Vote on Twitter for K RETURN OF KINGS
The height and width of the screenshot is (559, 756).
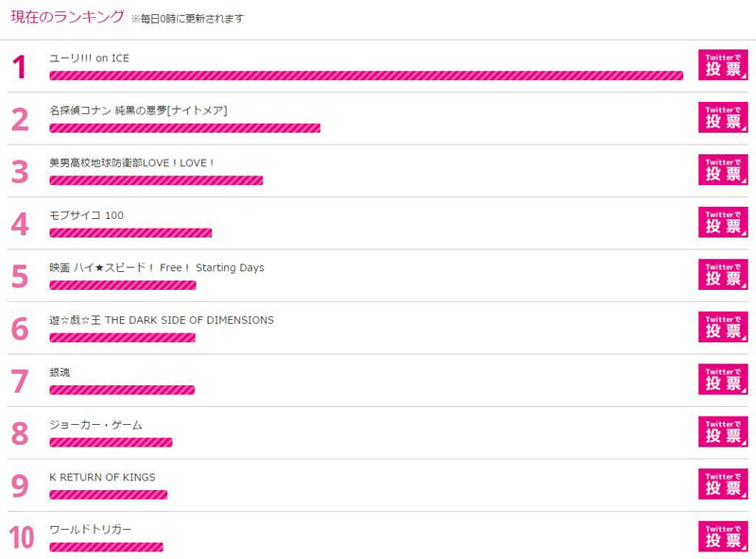[723, 484]
